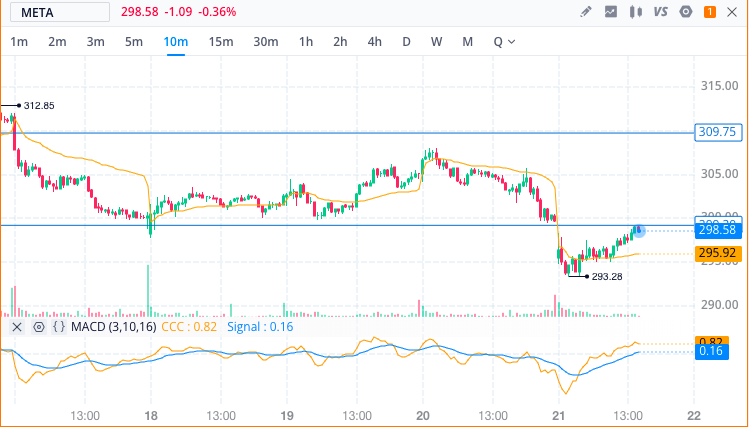
Task: Switch to the monthly M timeframe
Action: [468, 42]
